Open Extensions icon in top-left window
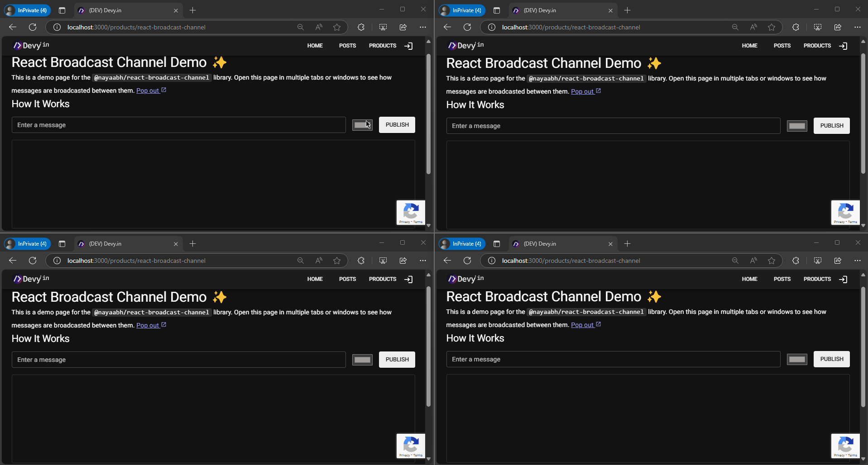The width and height of the screenshot is (868, 465). click(x=361, y=27)
